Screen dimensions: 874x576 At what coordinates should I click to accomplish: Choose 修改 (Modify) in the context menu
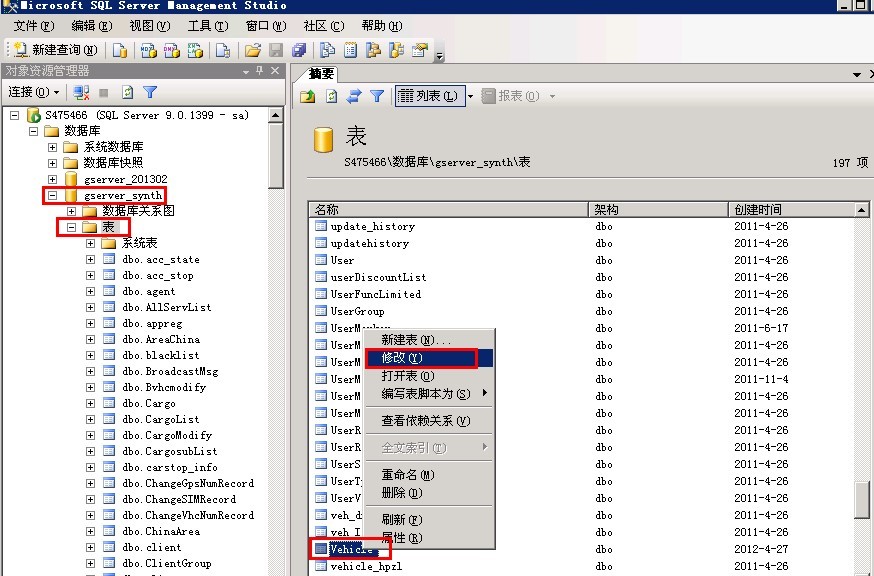(x=402, y=357)
